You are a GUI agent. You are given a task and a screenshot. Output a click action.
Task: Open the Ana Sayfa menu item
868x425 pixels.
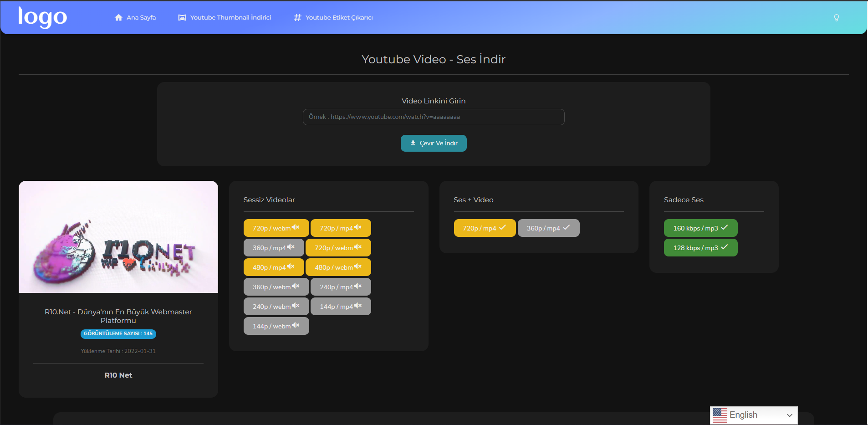(x=135, y=17)
